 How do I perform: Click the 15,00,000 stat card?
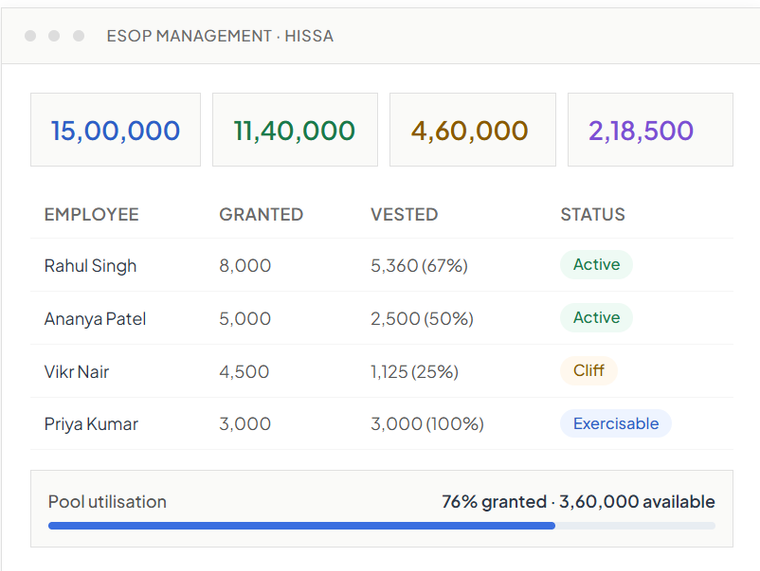pos(115,130)
